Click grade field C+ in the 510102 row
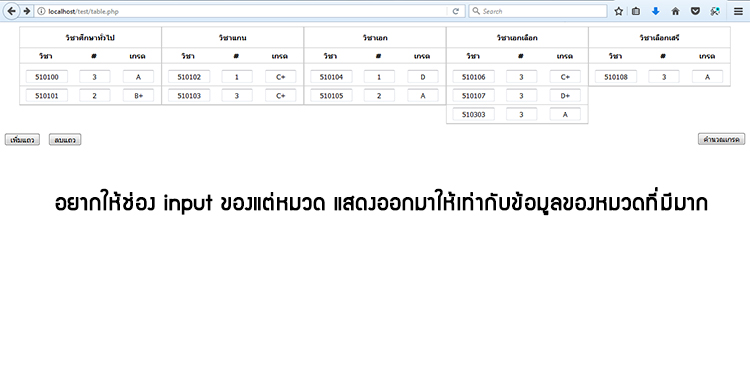The height and width of the screenshot is (372, 750). click(281, 77)
